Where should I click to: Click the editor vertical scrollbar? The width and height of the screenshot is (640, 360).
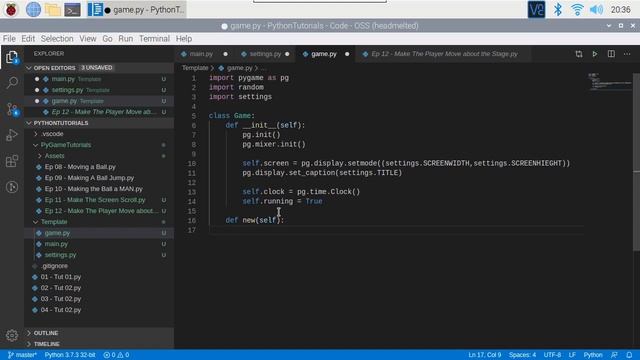pyautogui.click(x=636, y=163)
